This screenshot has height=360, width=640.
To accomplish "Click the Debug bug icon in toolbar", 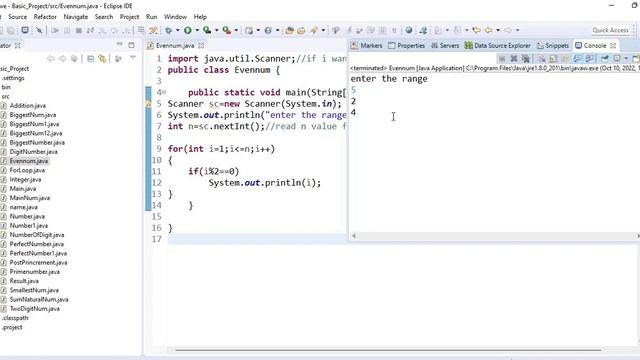I will [168, 30].
